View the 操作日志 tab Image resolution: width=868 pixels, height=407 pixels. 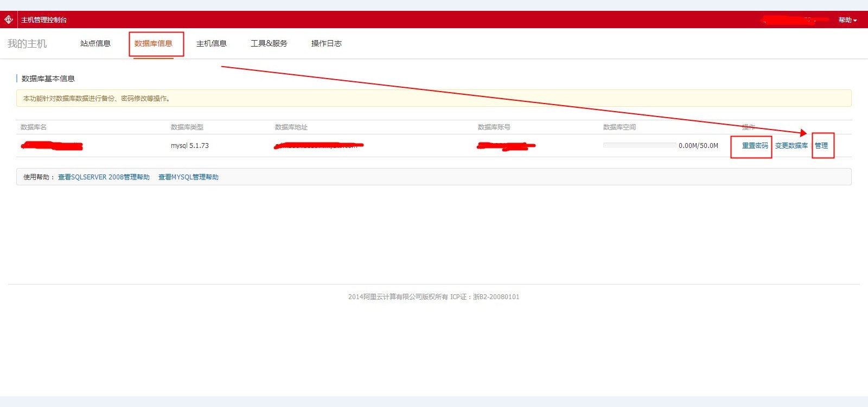(327, 43)
